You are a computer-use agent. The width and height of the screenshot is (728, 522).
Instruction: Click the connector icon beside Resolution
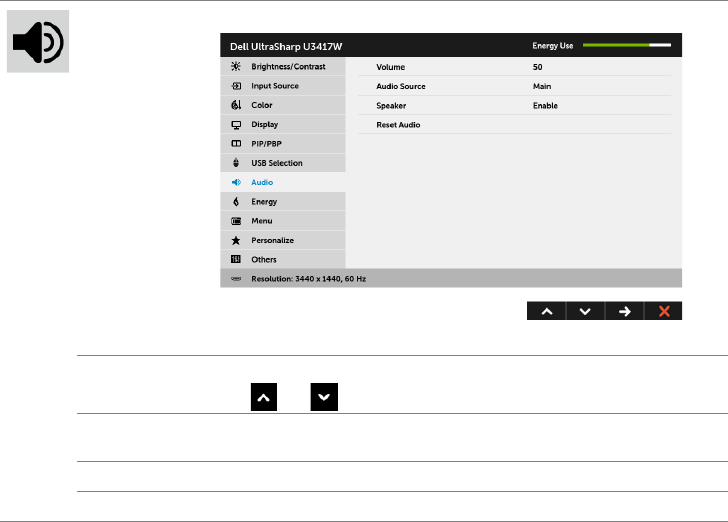pyautogui.click(x=236, y=279)
